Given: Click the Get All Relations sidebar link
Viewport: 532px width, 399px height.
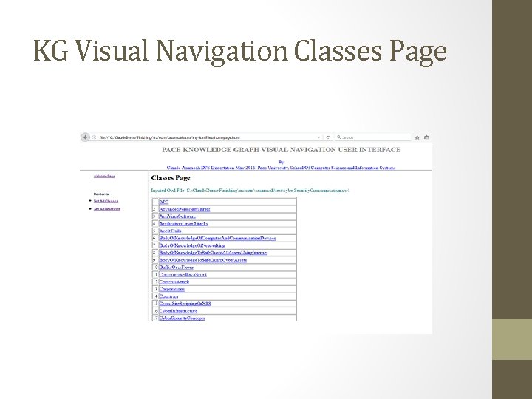Looking at the screenshot, I should tap(107, 208).
